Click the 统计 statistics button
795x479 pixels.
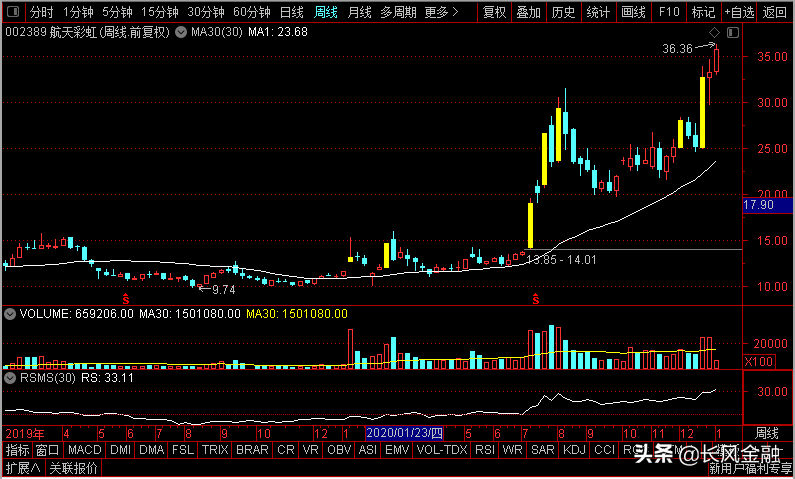(x=598, y=12)
